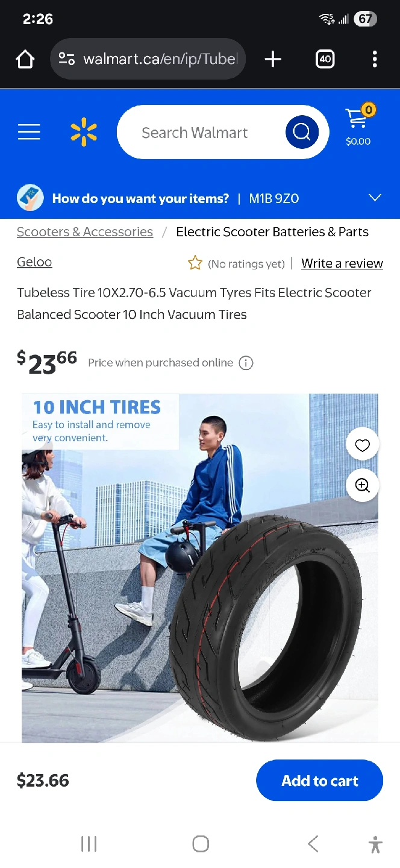This screenshot has height=868, width=400.
Task: Tap the blue search magnifier button
Action: tap(302, 132)
